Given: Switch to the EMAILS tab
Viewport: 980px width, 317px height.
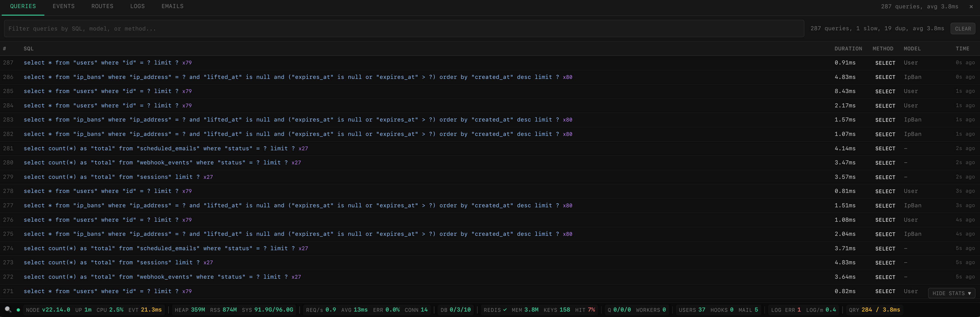Looking at the screenshot, I should 172,6.
